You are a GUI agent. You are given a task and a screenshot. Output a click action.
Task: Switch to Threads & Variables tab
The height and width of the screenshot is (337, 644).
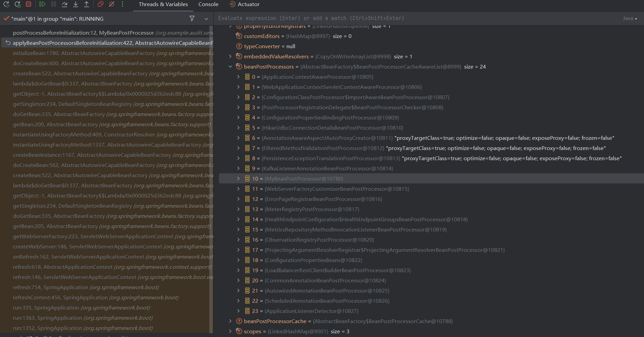[x=163, y=4]
